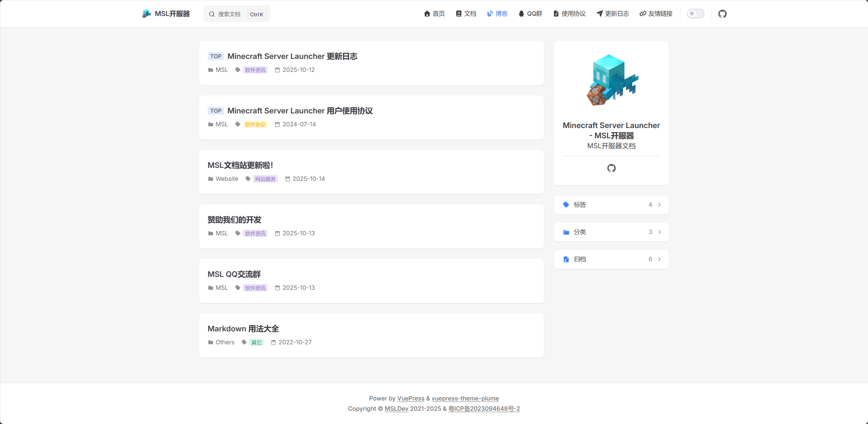The width and height of the screenshot is (868, 424).
Task: Open the VuePress footer link
Action: (411, 398)
